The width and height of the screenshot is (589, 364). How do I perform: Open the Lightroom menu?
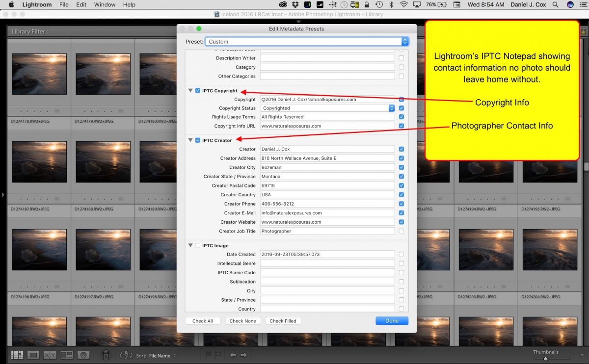coord(37,4)
